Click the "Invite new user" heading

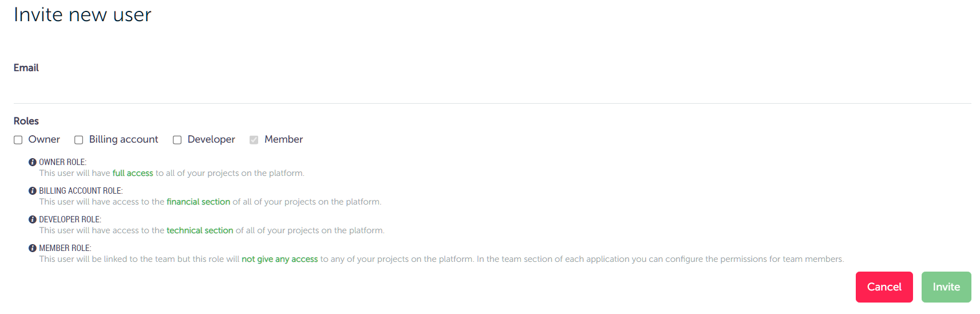[x=82, y=15]
